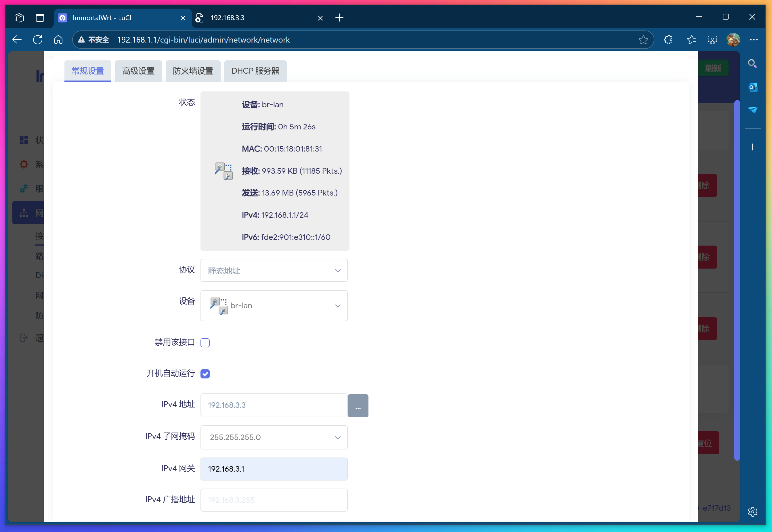Screen dimensions: 772x532
Task: Switch to the DHCP 服务器 tab
Action: [255, 71]
